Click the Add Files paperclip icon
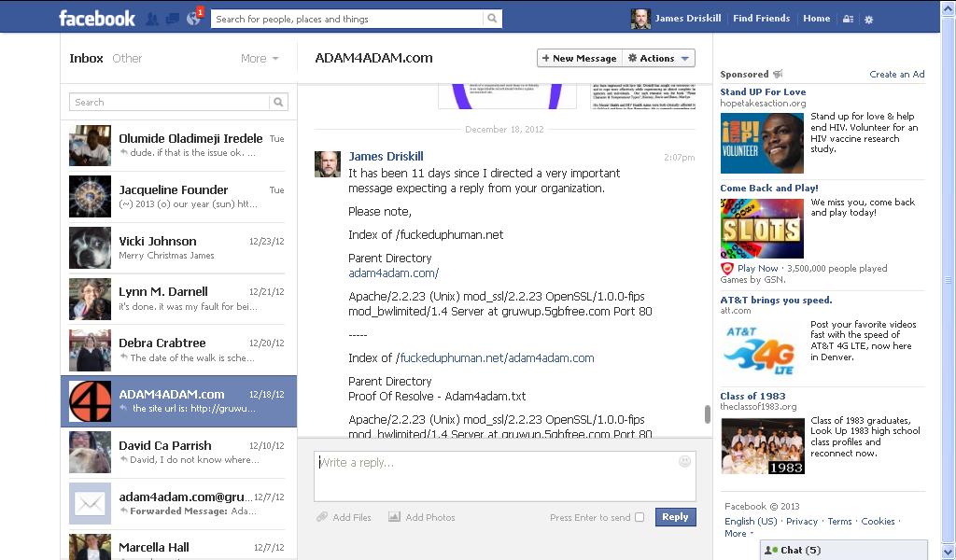Screen dimensions: 956x560 point(322,517)
